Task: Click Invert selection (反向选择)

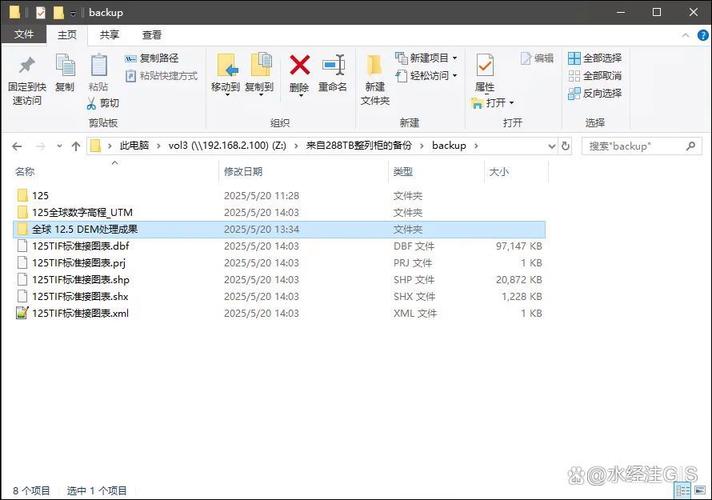Action: pos(594,93)
